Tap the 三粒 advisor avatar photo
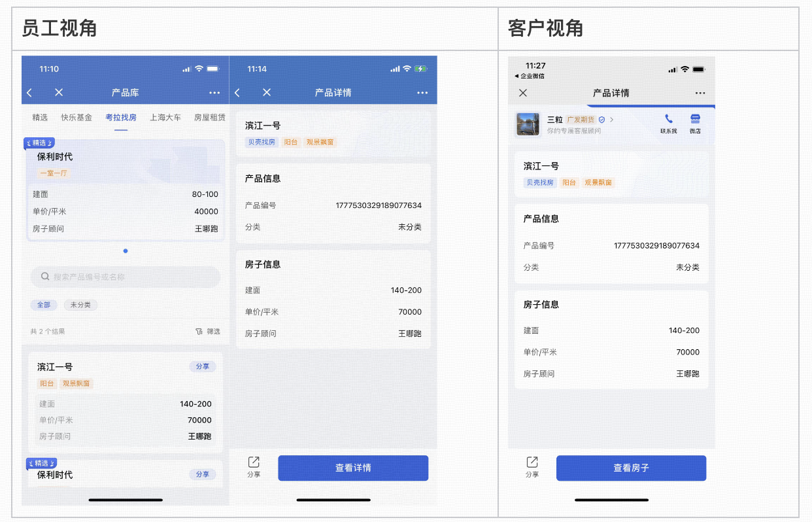Screen dimensions: 812x522 point(527,124)
